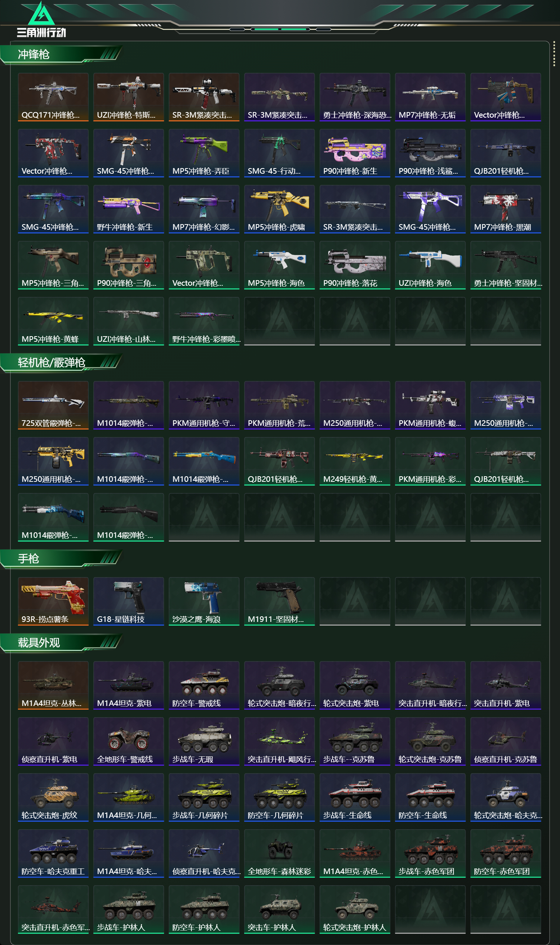Select the MP5冲锋枪-黄蜂 skin tile
The width and height of the screenshot is (560, 945).
click(x=53, y=321)
